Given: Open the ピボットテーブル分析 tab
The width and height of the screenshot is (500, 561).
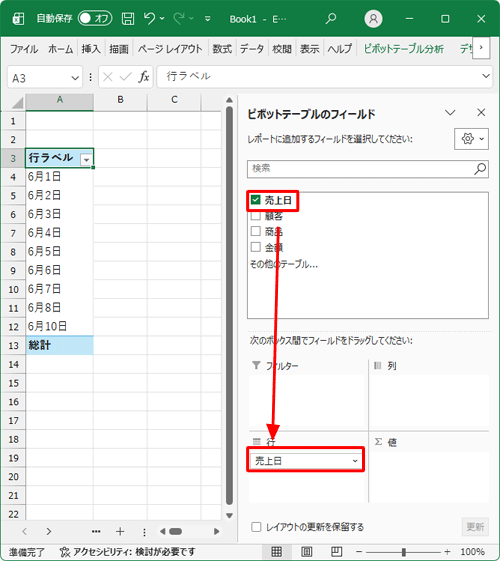Looking at the screenshot, I should 404,49.
